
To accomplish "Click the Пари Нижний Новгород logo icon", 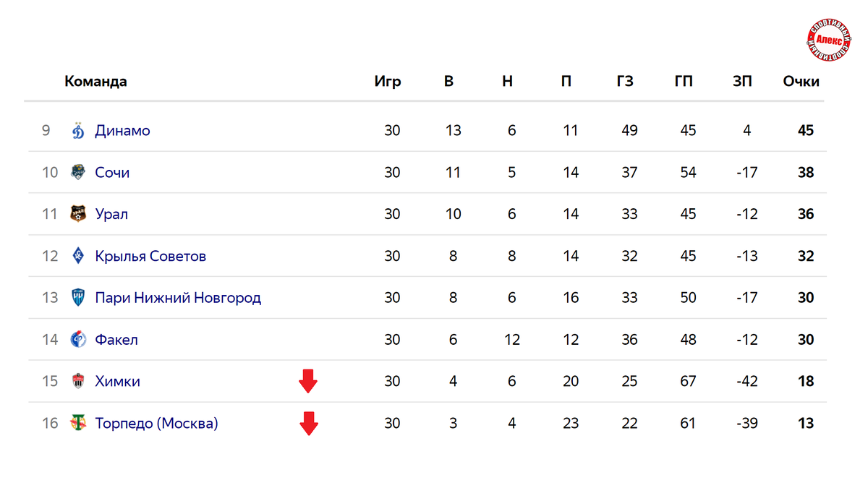I will [x=78, y=298].
